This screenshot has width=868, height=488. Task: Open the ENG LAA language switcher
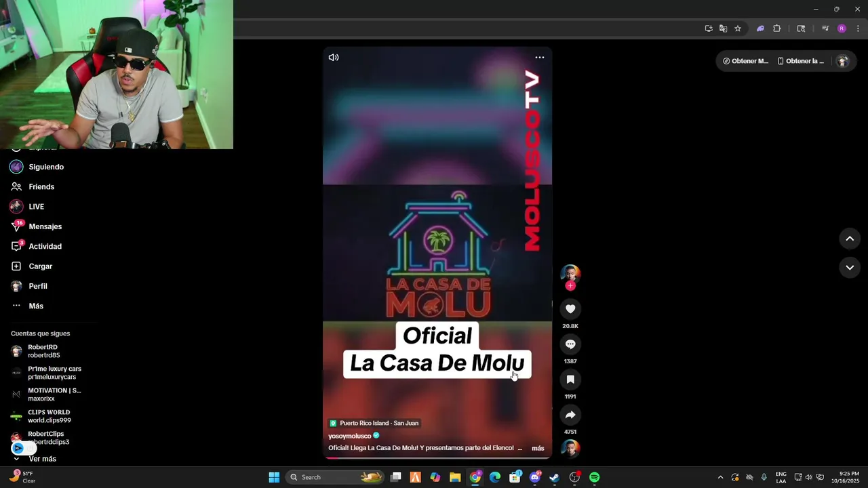(x=781, y=477)
